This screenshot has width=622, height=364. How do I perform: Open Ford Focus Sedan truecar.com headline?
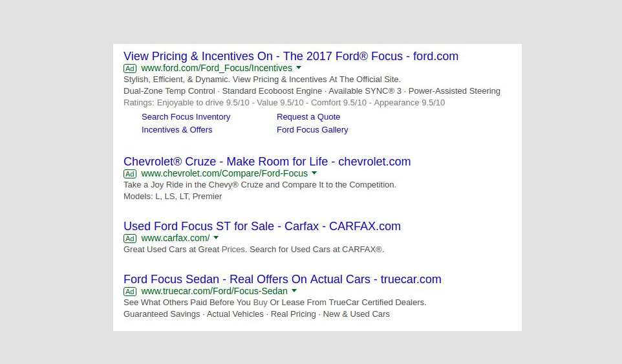click(x=282, y=279)
